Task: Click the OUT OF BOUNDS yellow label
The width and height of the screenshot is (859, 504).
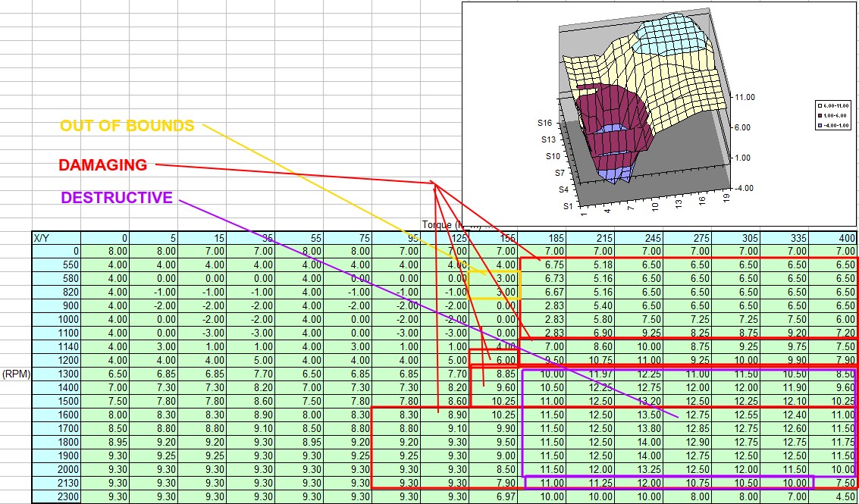Action: 127,125
